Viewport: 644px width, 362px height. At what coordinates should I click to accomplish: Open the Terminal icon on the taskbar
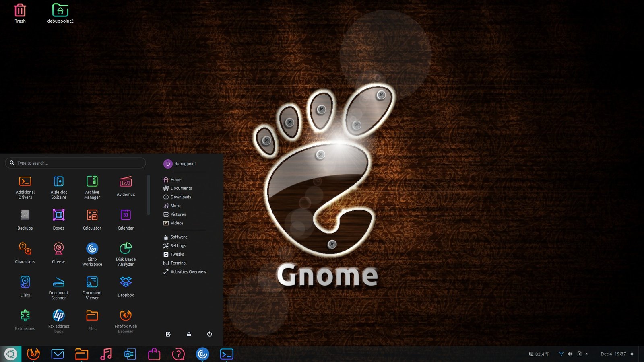227,354
